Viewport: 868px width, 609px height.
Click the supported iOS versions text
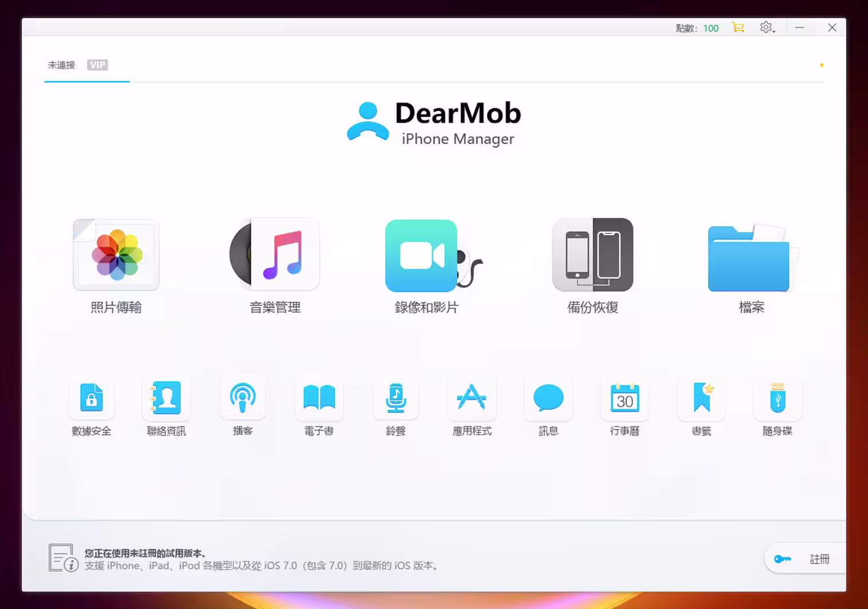[x=263, y=566]
